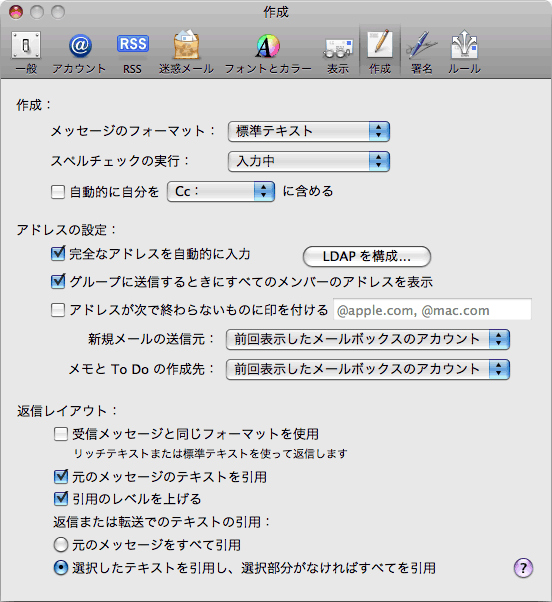
Task: Open the 迷惑メール junk mail pane
Action: click(x=186, y=52)
